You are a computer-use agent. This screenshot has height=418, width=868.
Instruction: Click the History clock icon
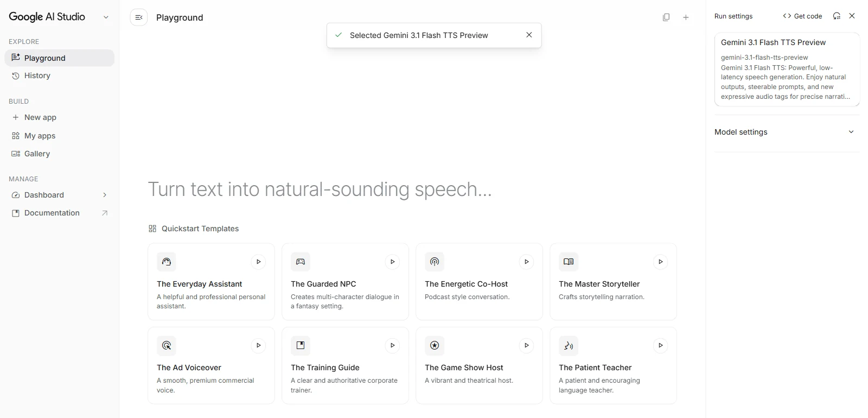point(16,75)
